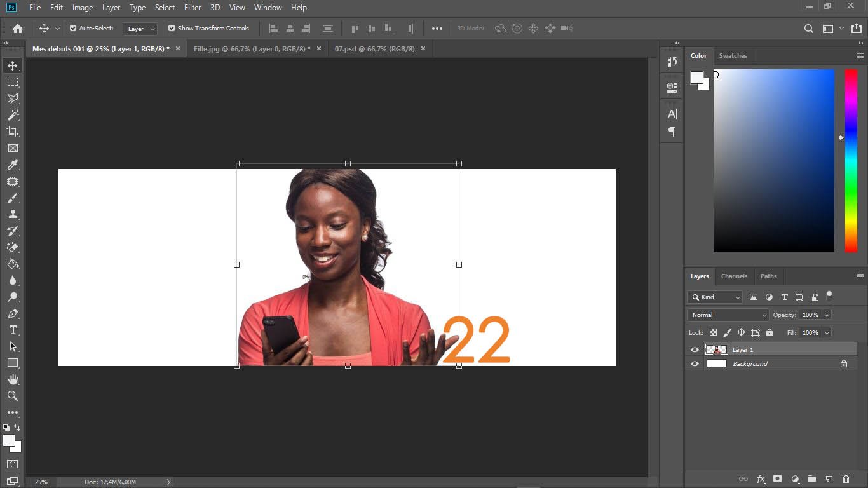Image resolution: width=868 pixels, height=488 pixels.
Task: Hide the Background layer eye
Action: 695,364
